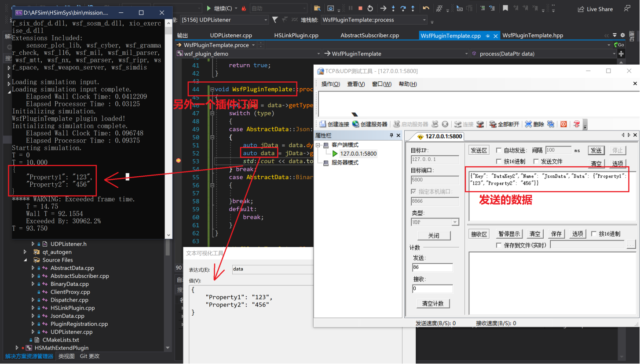This screenshot has height=364, width=640.
Task: Click the Restart debugging icon
Action: (x=370, y=8)
